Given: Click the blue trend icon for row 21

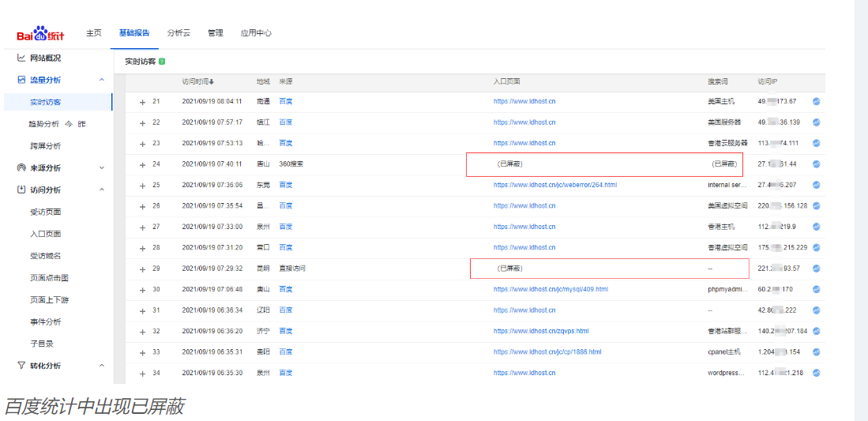Looking at the screenshot, I should click(x=816, y=102).
